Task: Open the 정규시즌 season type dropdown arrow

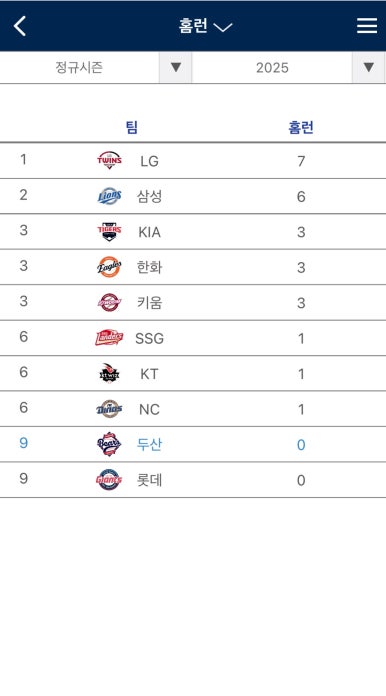Action: coord(176,67)
